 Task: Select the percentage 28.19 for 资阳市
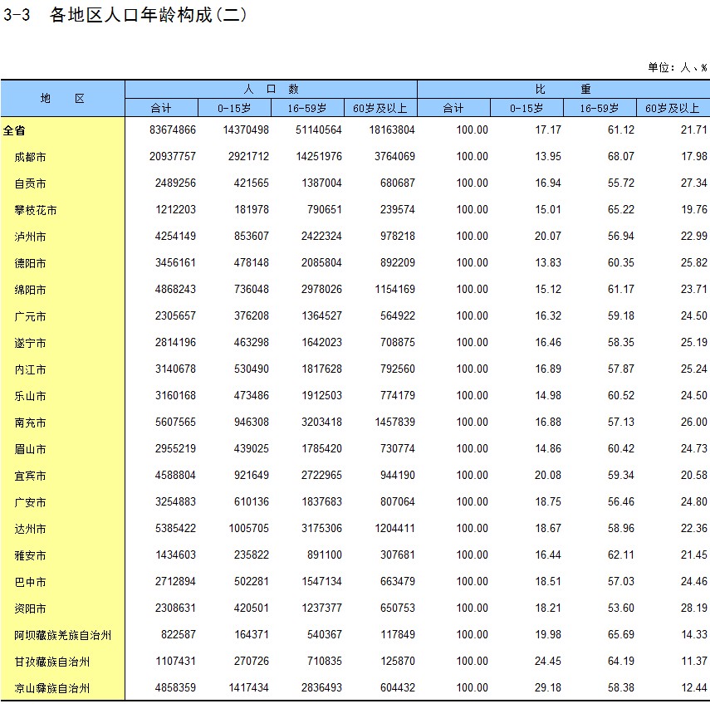pyautogui.click(x=693, y=608)
